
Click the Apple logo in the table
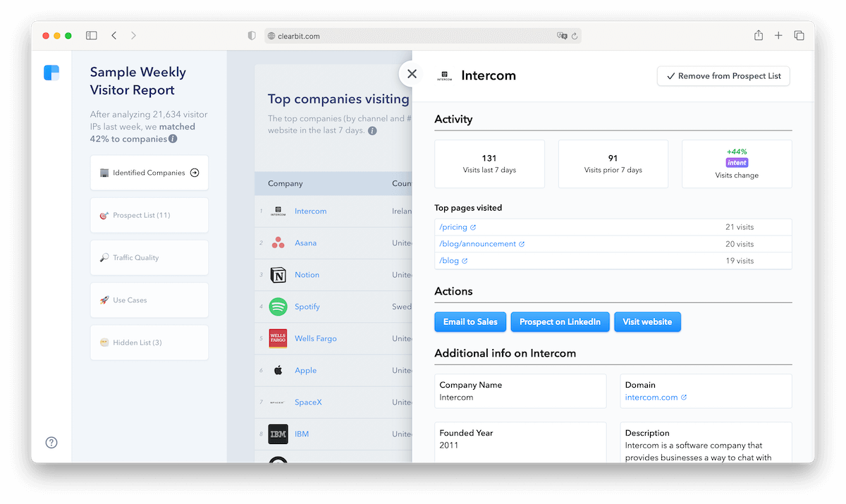pos(278,370)
